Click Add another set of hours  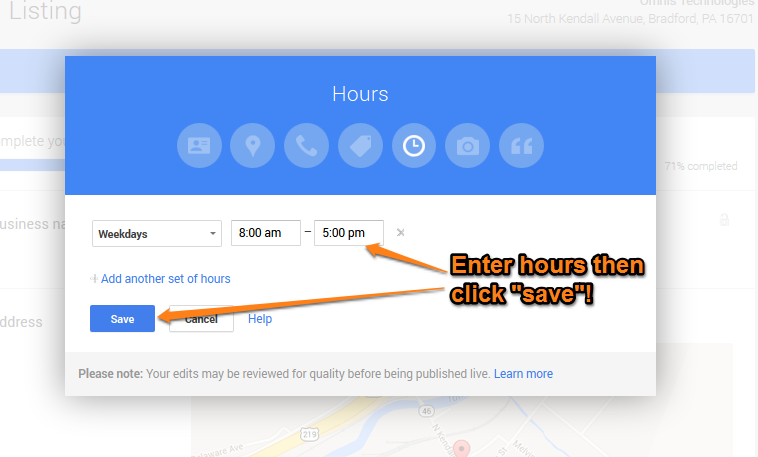point(165,279)
